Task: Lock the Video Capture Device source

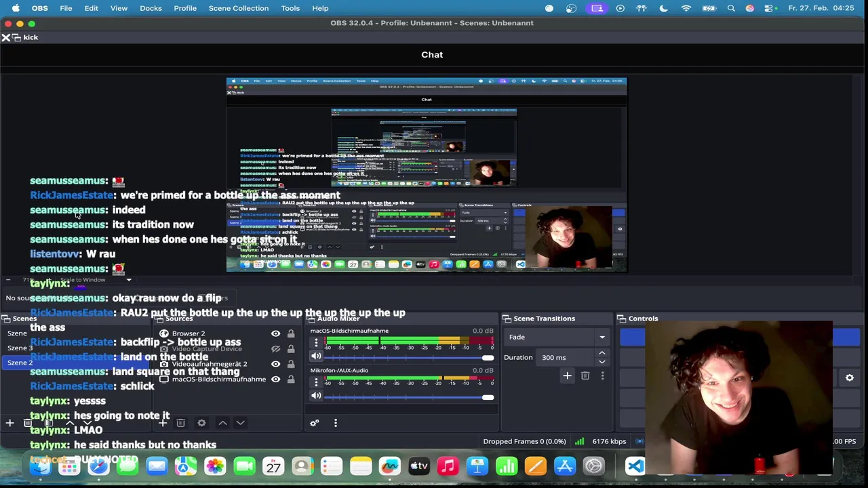Action: click(x=291, y=349)
